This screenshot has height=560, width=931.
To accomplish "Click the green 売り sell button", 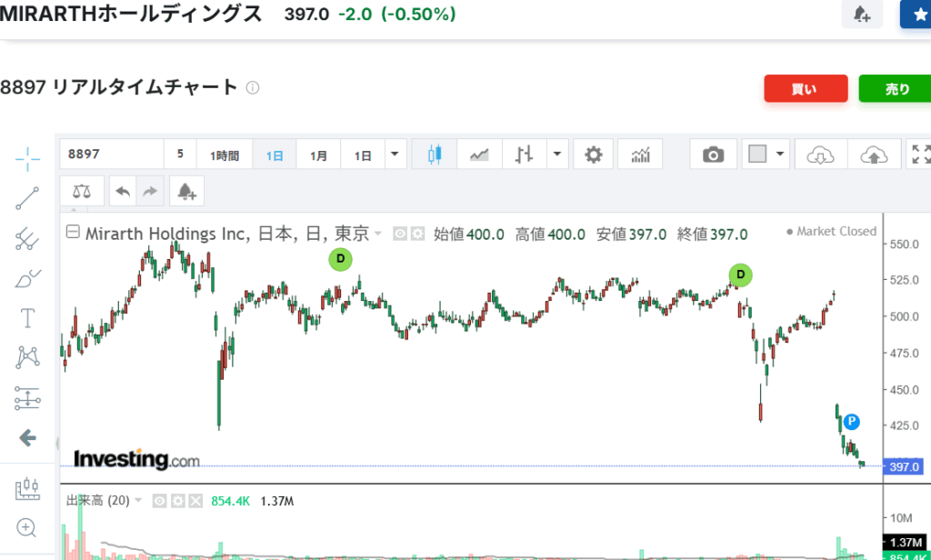I will point(896,88).
